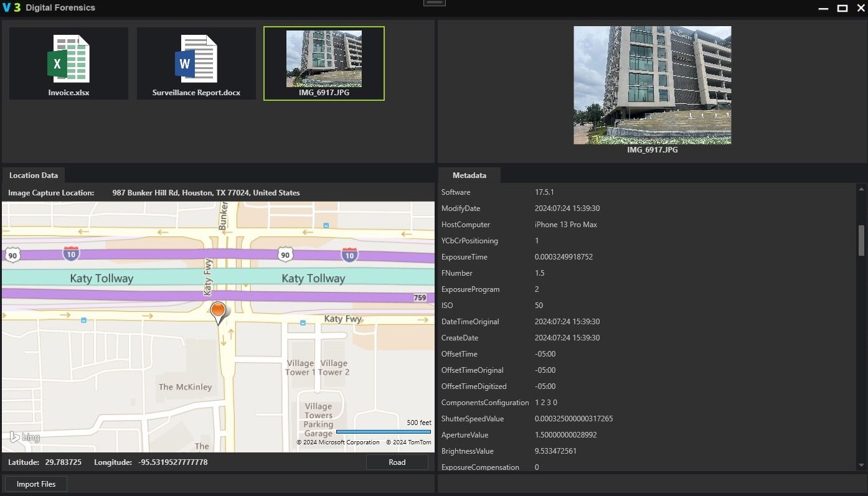868x496 pixels.
Task: Select the IMG_6917.JPG thumbnail in file list
Action: [x=324, y=59]
